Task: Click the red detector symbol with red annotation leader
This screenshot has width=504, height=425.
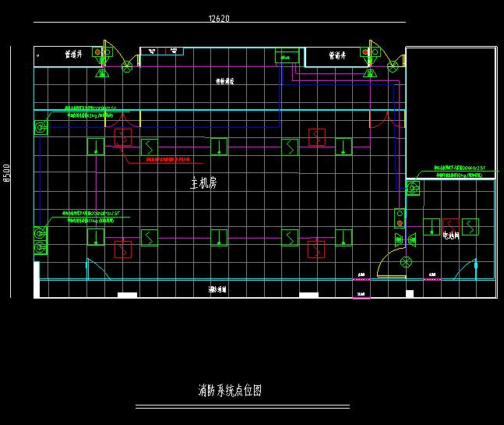Action: 123,137
